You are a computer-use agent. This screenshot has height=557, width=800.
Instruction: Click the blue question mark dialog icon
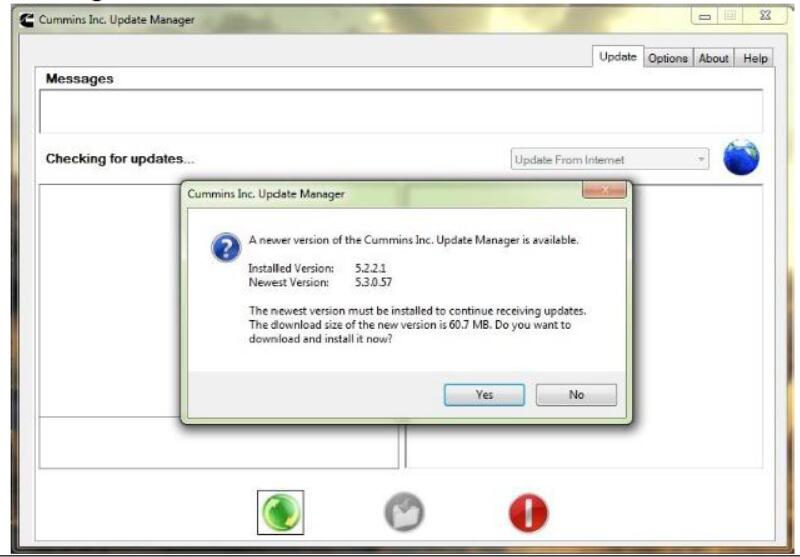pyautogui.click(x=226, y=247)
